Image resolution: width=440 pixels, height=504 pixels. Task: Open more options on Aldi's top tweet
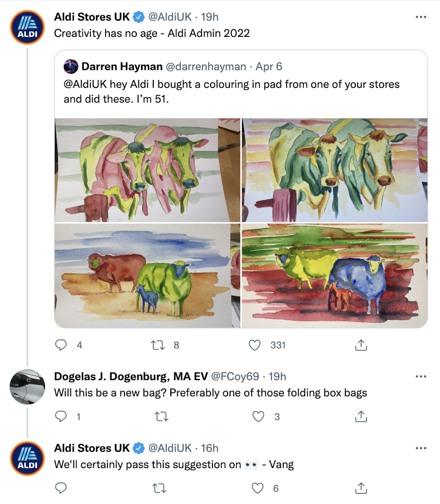pyautogui.click(x=421, y=17)
